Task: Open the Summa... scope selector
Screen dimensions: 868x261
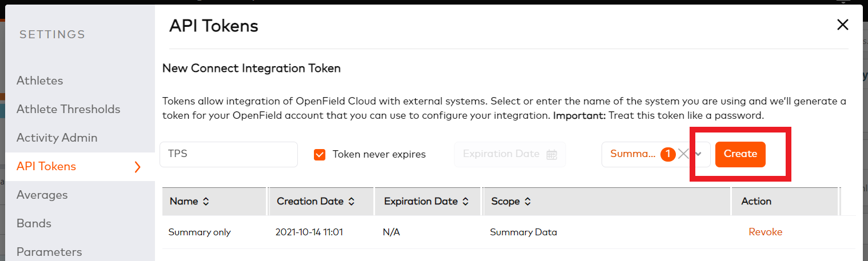Action: pyautogui.click(x=632, y=154)
